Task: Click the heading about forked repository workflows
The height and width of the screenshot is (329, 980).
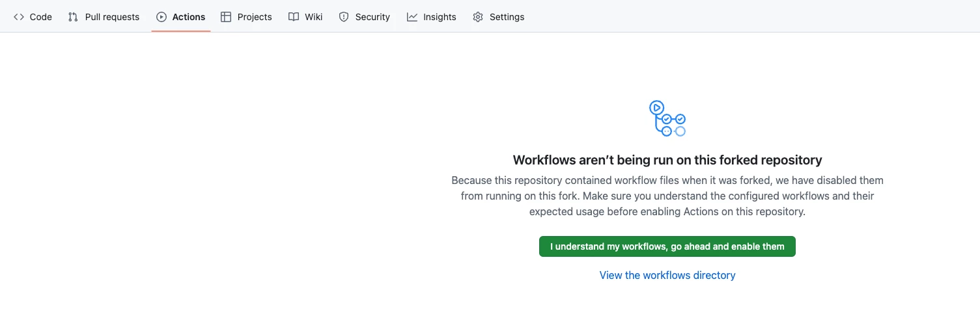Action: [x=667, y=160]
